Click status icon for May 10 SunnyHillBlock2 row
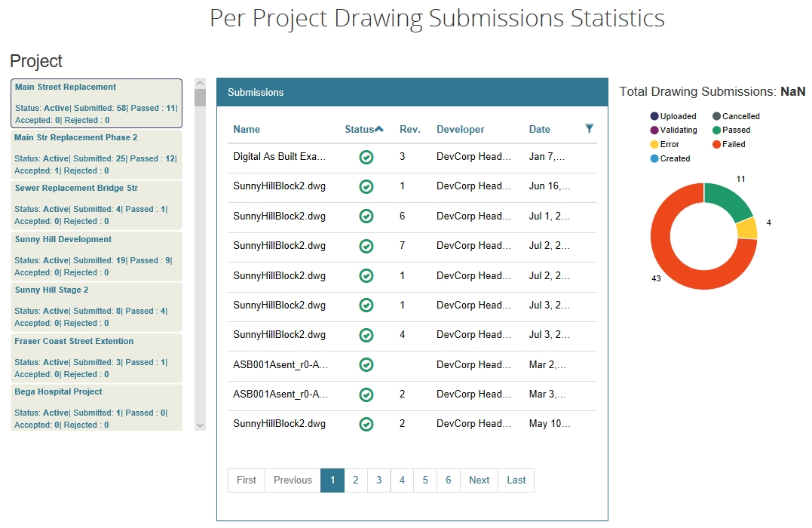The width and height of the screenshot is (812, 528). pyautogui.click(x=366, y=424)
